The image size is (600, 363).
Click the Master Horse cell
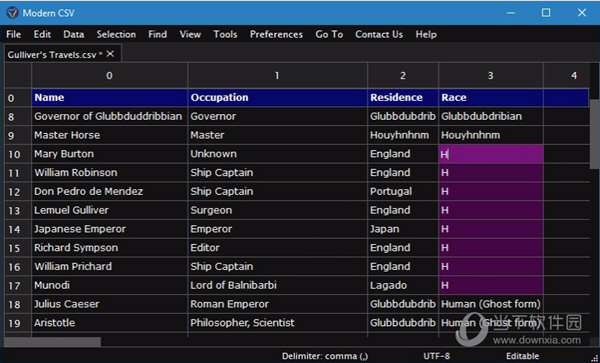click(x=109, y=135)
